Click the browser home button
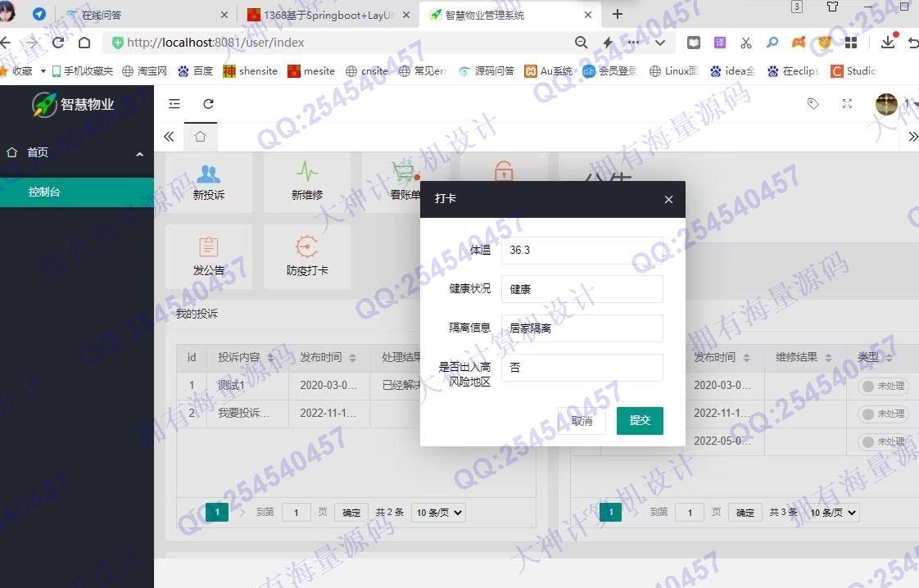This screenshot has width=919, height=588. tap(84, 43)
